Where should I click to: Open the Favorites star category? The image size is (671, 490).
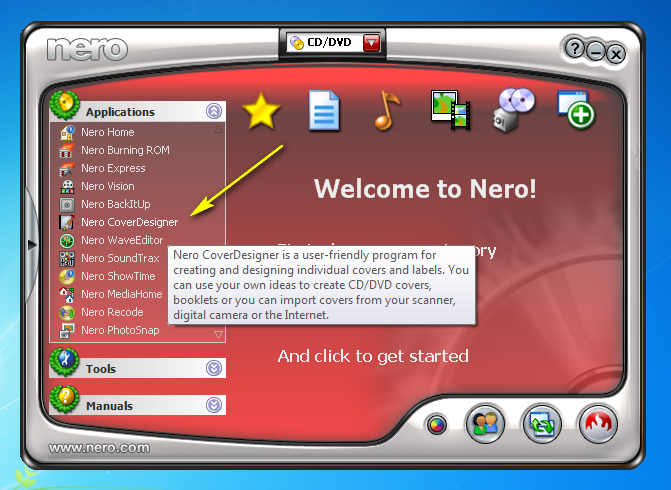[x=261, y=111]
